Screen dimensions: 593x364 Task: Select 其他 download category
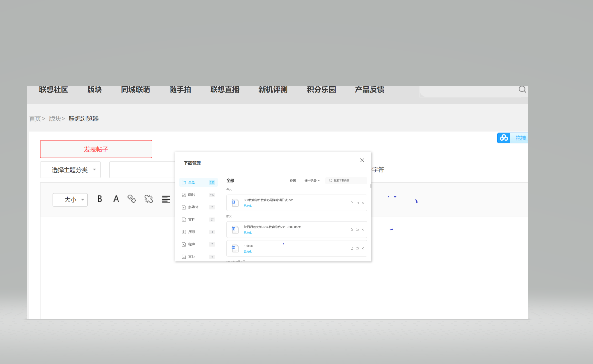198,256
